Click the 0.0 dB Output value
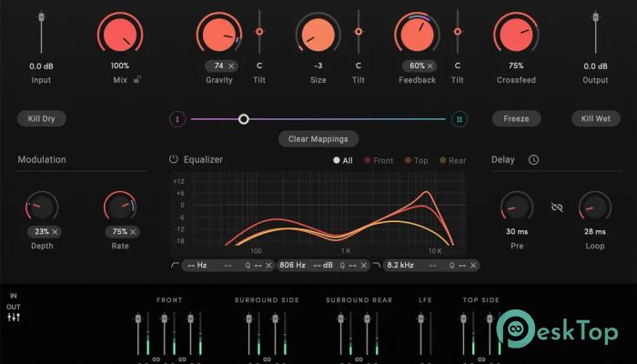The image size is (637, 364). click(x=595, y=66)
